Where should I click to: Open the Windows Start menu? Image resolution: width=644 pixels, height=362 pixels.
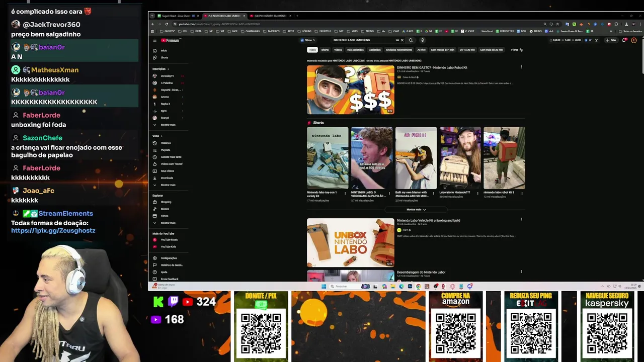pyautogui.click(x=325, y=286)
